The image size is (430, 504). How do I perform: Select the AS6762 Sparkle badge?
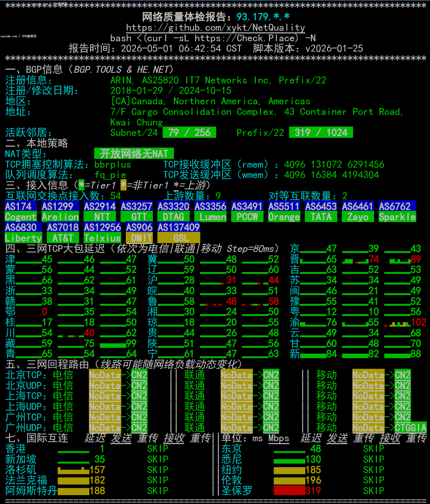pyautogui.click(x=397, y=211)
